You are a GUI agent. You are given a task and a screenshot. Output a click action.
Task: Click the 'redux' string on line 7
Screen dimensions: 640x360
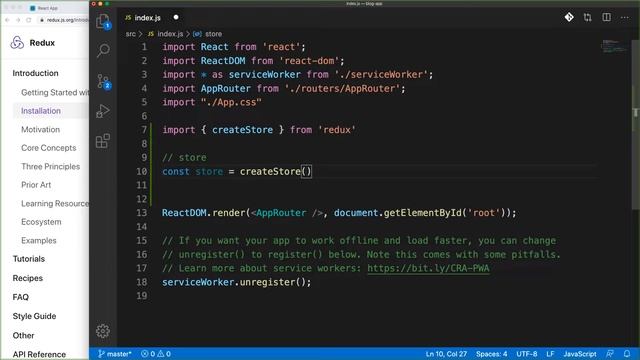tap(337, 130)
